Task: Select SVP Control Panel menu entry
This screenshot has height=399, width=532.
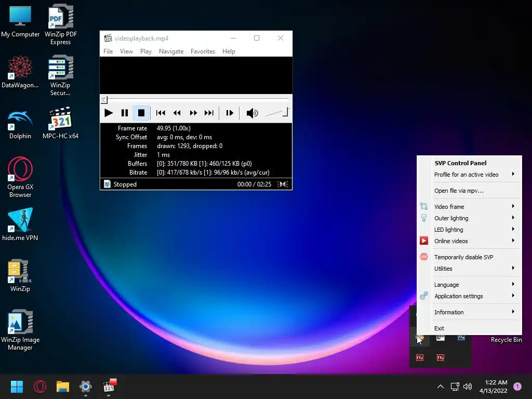Action: [x=460, y=163]
